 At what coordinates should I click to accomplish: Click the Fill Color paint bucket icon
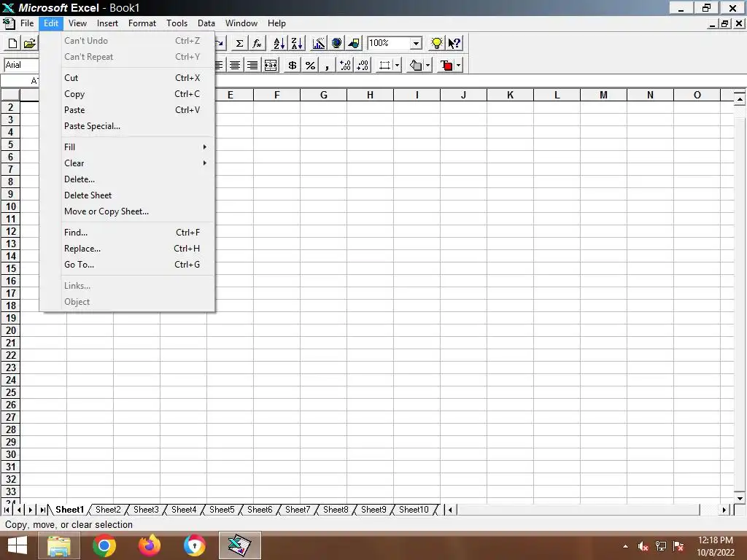click(x=416, y=65)
